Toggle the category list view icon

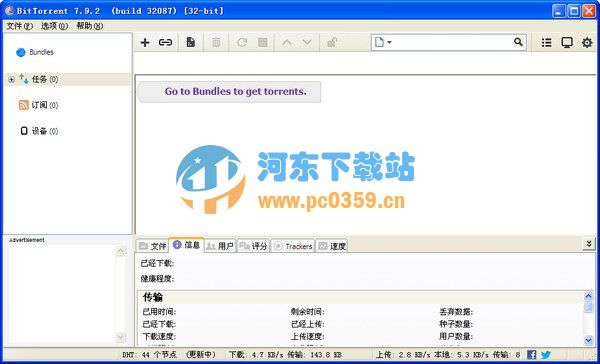(546, 42)
